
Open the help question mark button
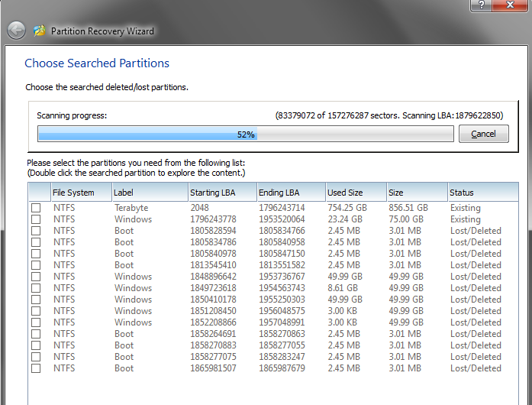(x=481, y=5)
